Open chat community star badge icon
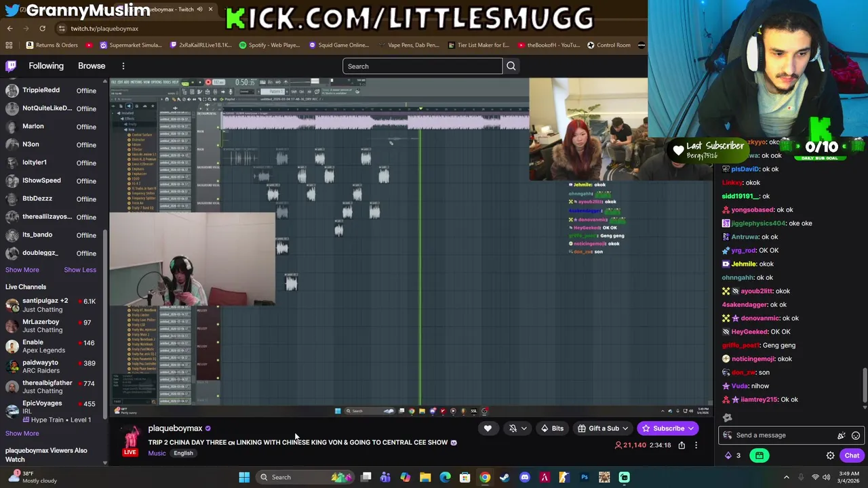Screen dimensions: 868x488 click(727, 418)
